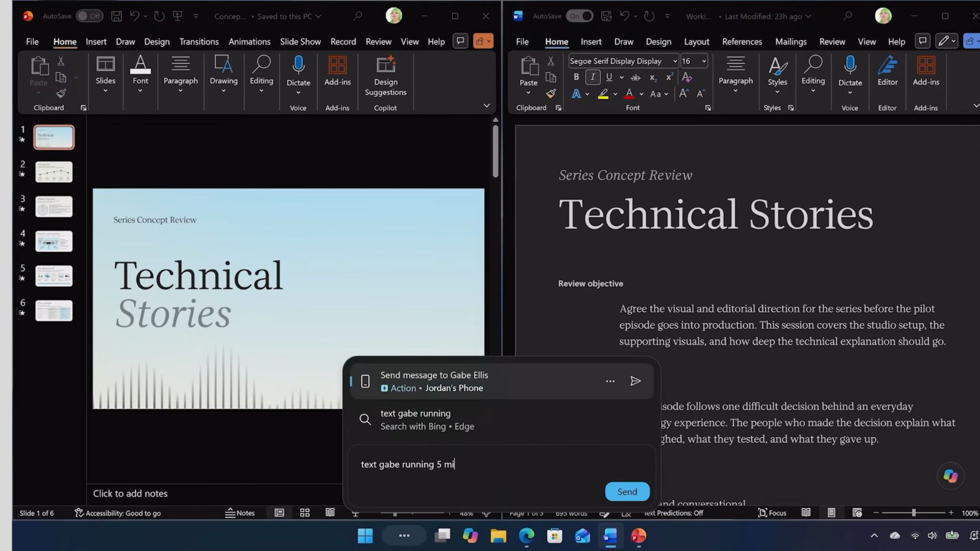The image size is (980, 551).
Task: Open File Explorer from the taskbar
Action: coord(498,536)
